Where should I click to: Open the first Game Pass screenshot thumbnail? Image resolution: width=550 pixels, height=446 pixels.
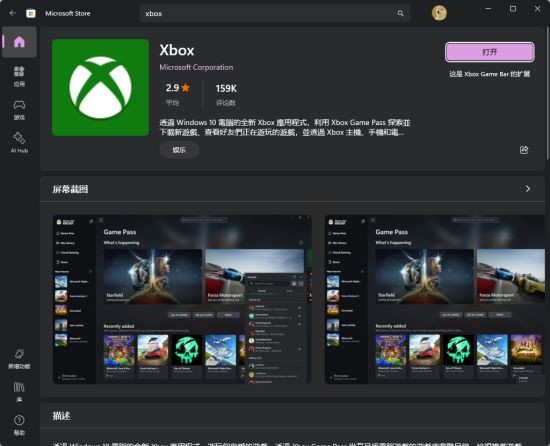(182, 299)
